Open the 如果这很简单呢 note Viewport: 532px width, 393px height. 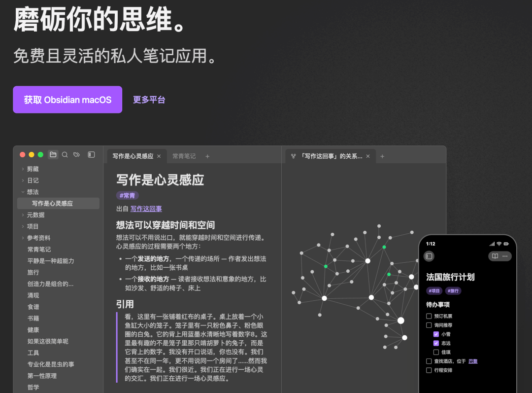tap(48, 341)
